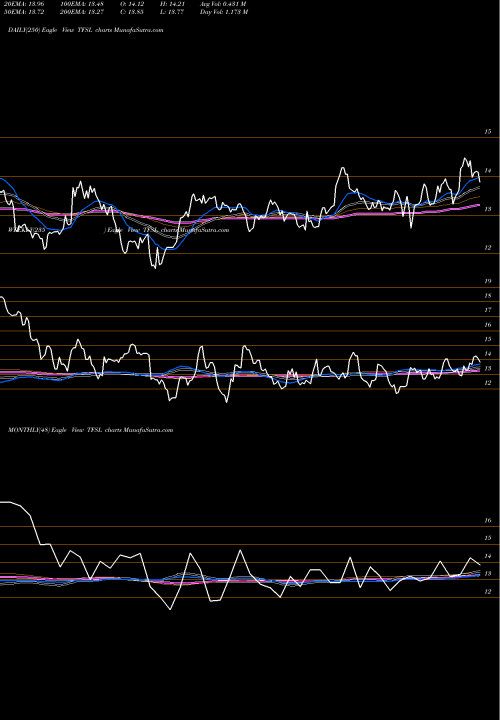Click the 15 price label on daily chart
500x720 pixels.
click(x=488, y=132)
